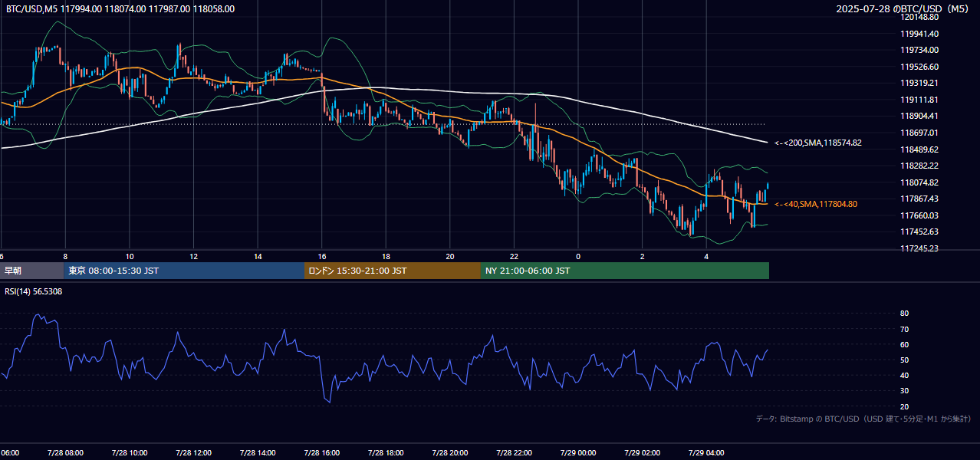Click hour tick 18 under price chart
This screenshot has height=460, width=980.
pyautogui.click(x=386, y=257)
